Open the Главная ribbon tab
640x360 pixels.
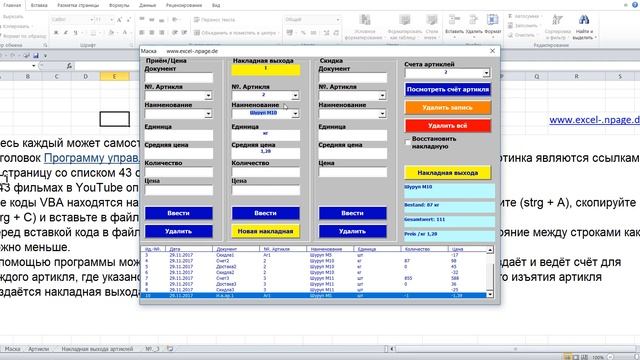(x=12, y=5)
